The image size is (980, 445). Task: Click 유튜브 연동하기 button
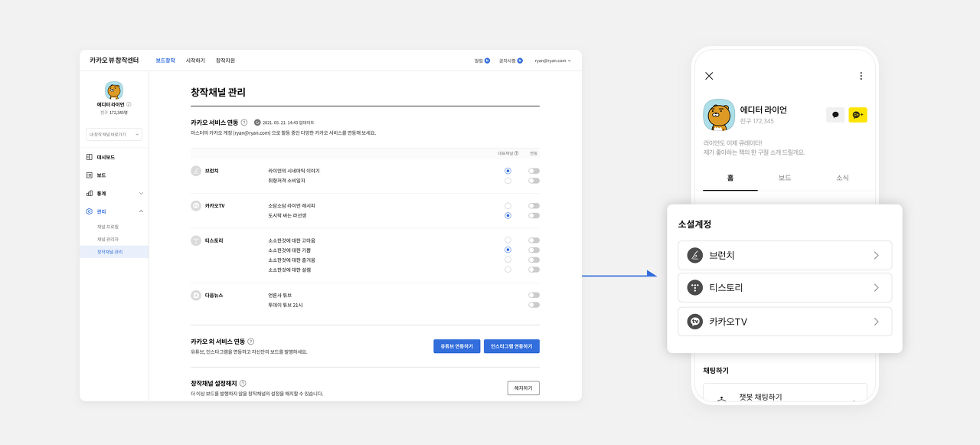pos(457,346)
